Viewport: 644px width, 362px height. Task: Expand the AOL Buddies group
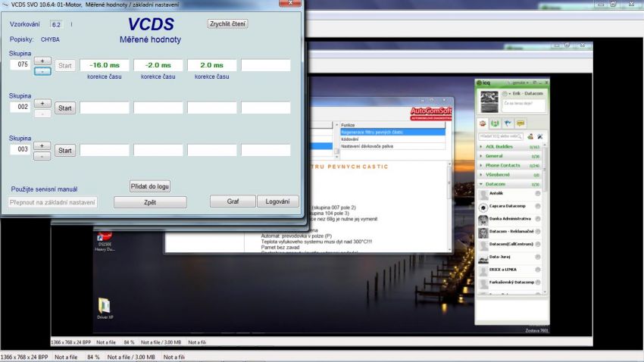click(498, 146)
